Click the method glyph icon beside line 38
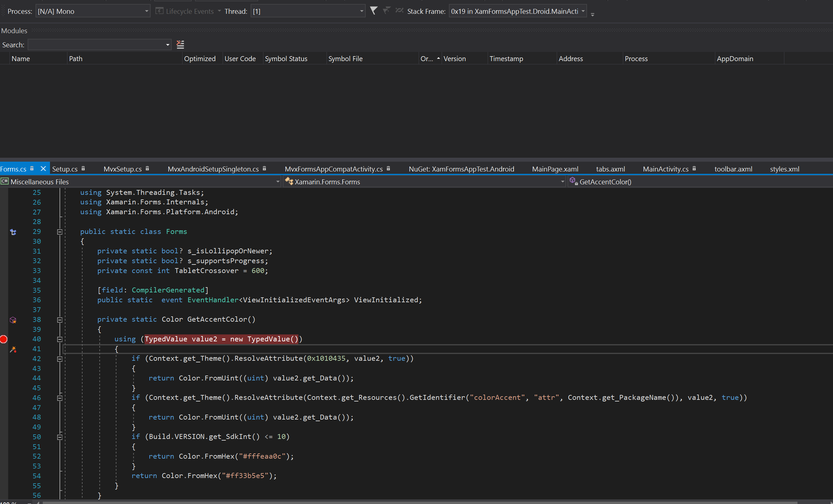Viewport: 833px width, 504px height. tap(13, 320)
